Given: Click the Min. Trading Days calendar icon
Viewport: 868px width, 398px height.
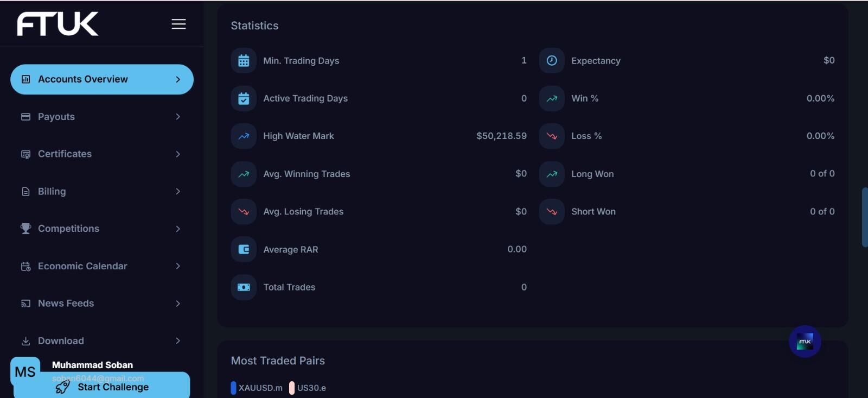Looking at the screenshot, I should [244, 61].
